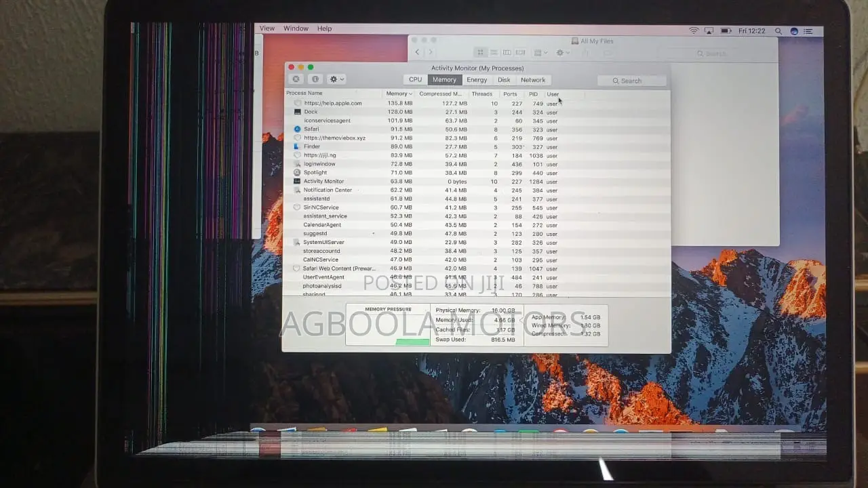Select the Dock process icon
The height and width of the screenshot is (488, 868).
pyautogui.click(x=297, y=112)
